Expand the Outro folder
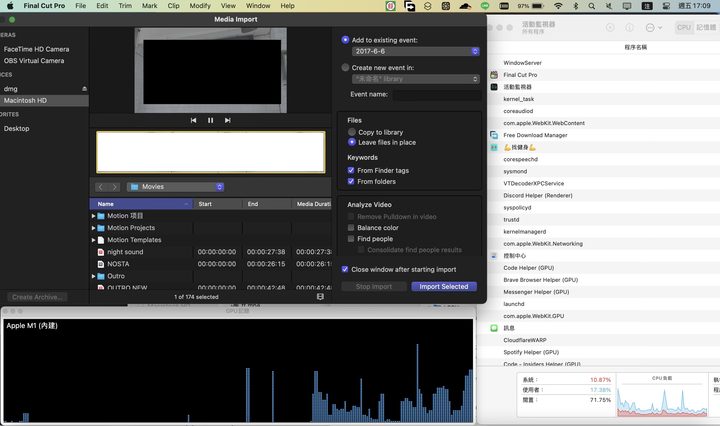Viewport: 720px width, 426px height. point(93,276)
